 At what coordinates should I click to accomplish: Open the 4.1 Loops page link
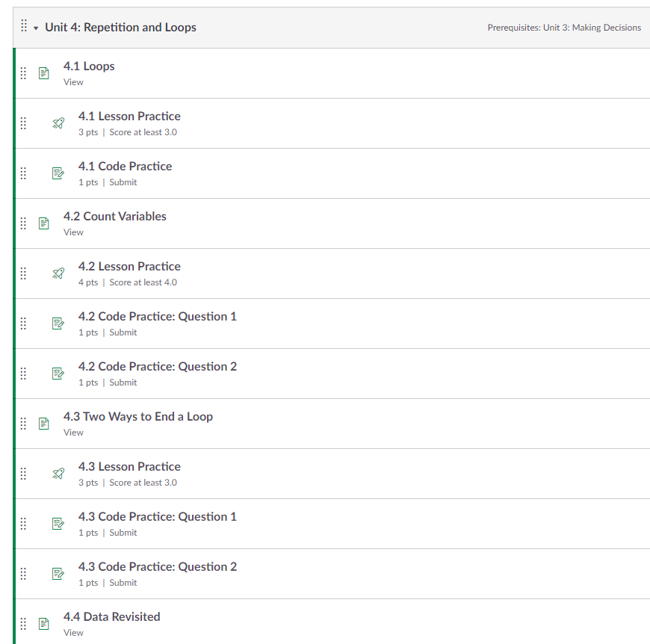pyautogui.click(x=89, y=66)
